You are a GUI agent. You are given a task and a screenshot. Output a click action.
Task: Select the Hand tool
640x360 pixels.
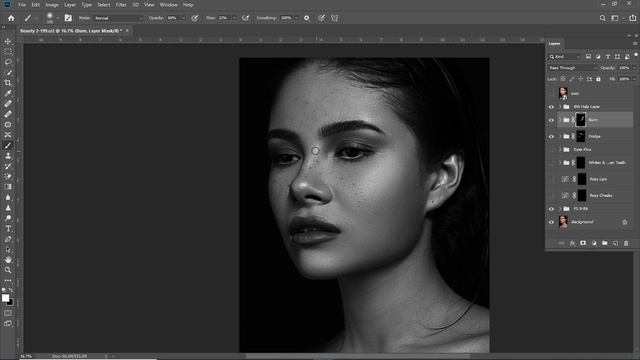pos(8,260)
